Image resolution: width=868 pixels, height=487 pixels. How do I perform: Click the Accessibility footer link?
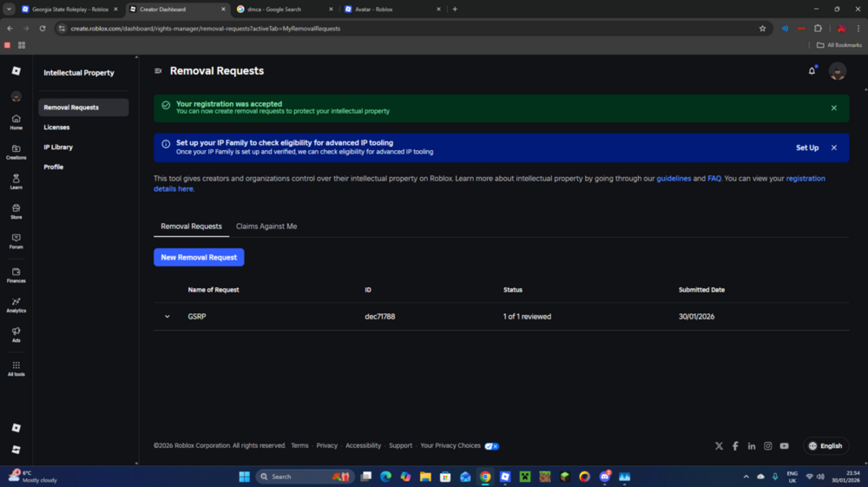tap(363, 445)
